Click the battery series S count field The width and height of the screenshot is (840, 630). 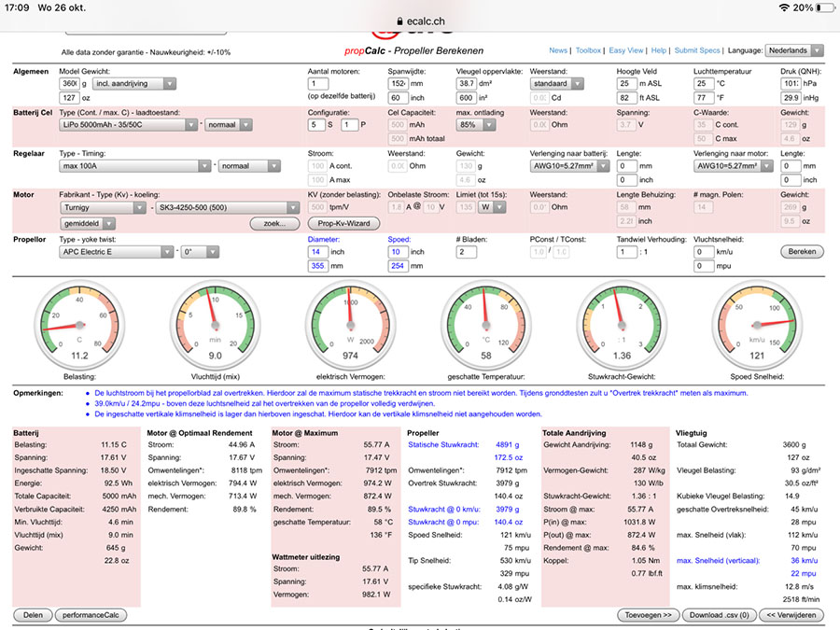pyautogui.click(x=316, y=125)
